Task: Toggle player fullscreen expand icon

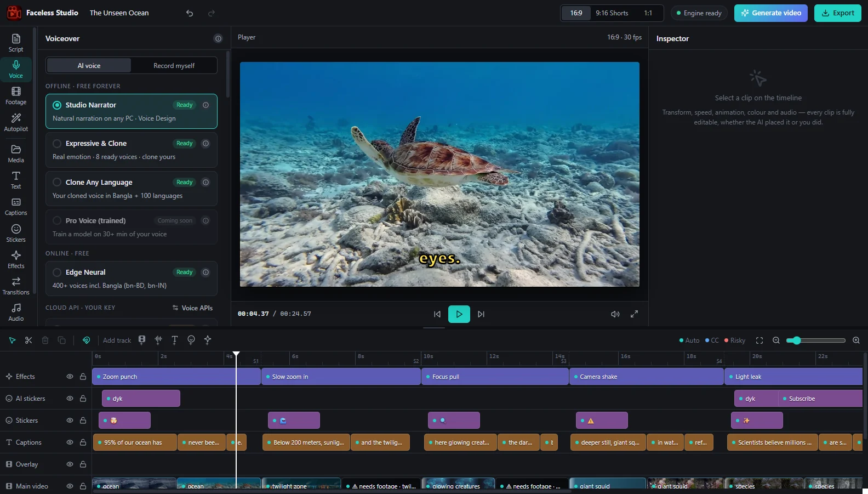Action: click(x=634, y=314)
